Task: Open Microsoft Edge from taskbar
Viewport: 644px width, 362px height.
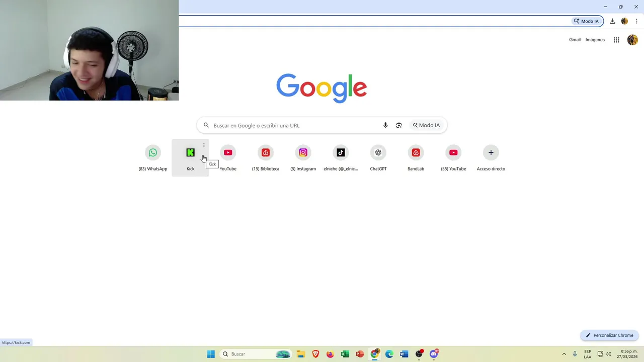Action: [x=389, y=354]
